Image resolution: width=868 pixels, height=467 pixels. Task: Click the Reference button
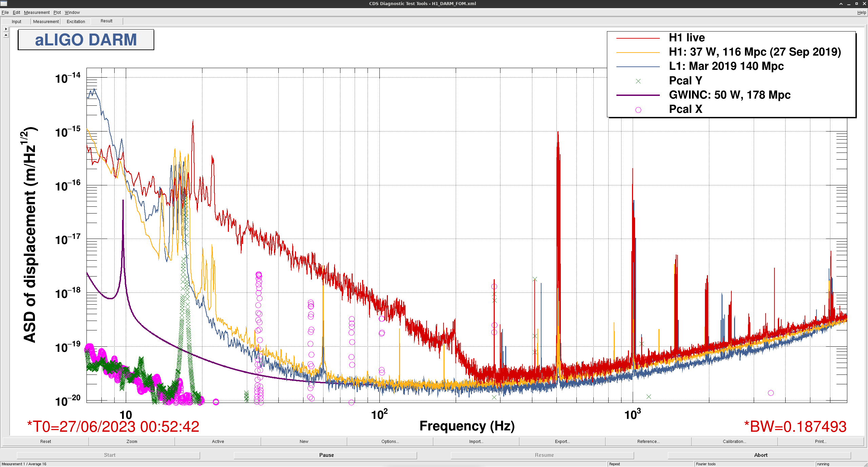coord(648,441)
